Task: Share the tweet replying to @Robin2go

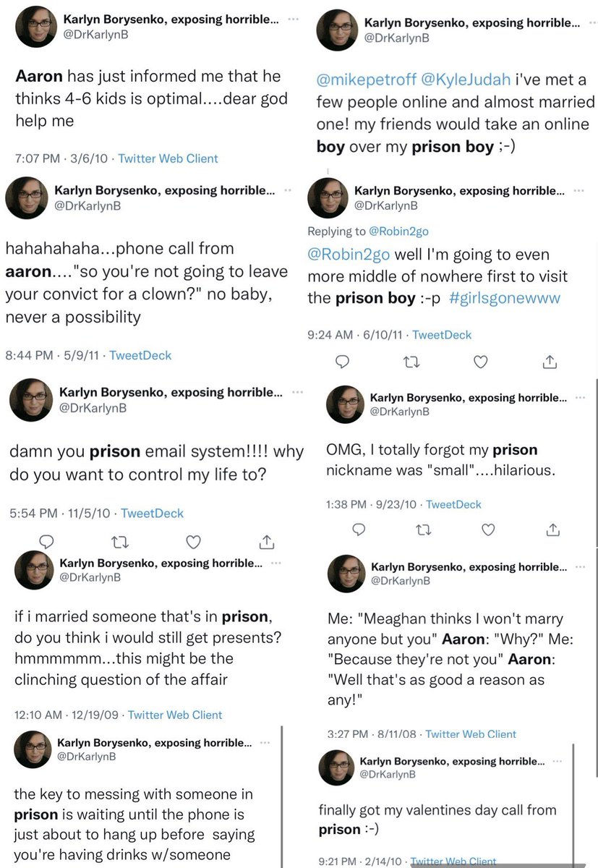Action: (550, 362)
